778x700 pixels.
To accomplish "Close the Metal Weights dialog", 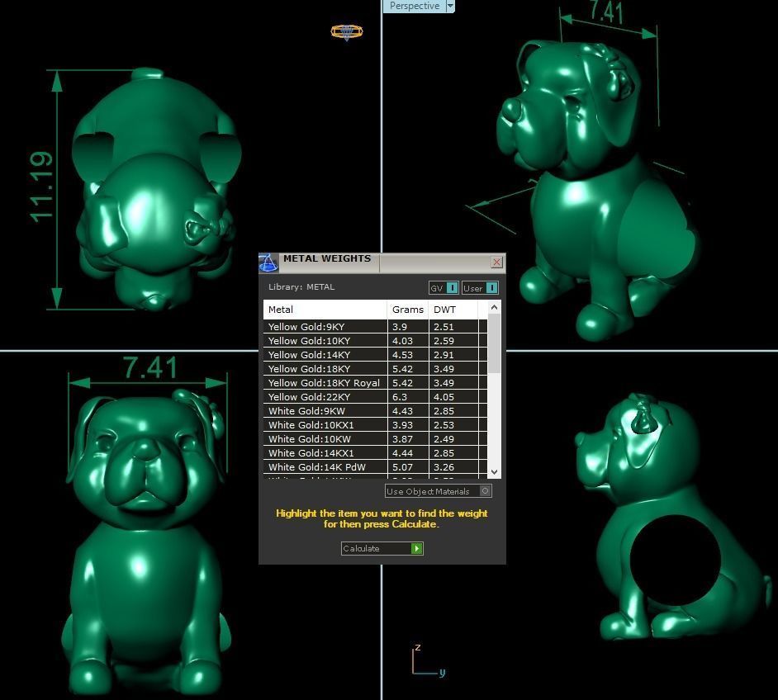I will click(x=496, y=262).
